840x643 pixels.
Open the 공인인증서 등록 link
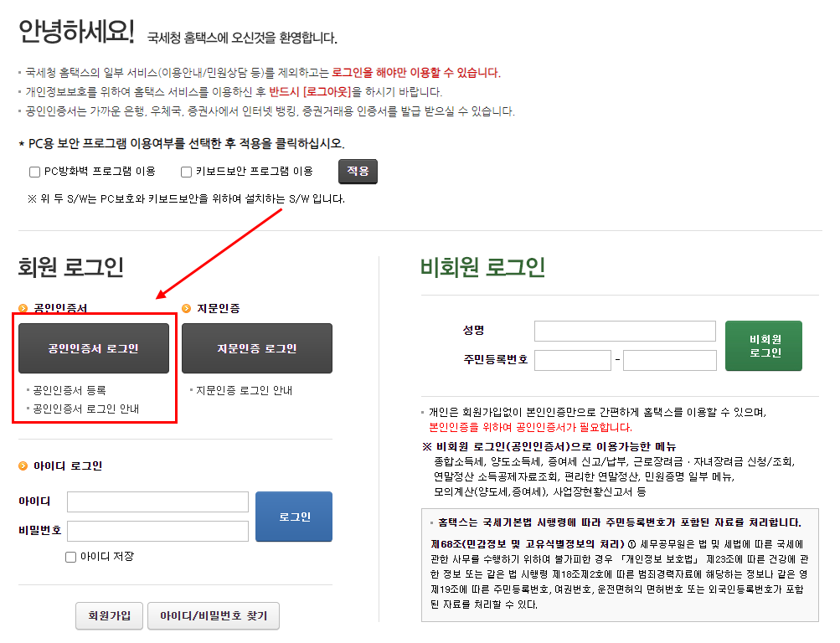70,390
